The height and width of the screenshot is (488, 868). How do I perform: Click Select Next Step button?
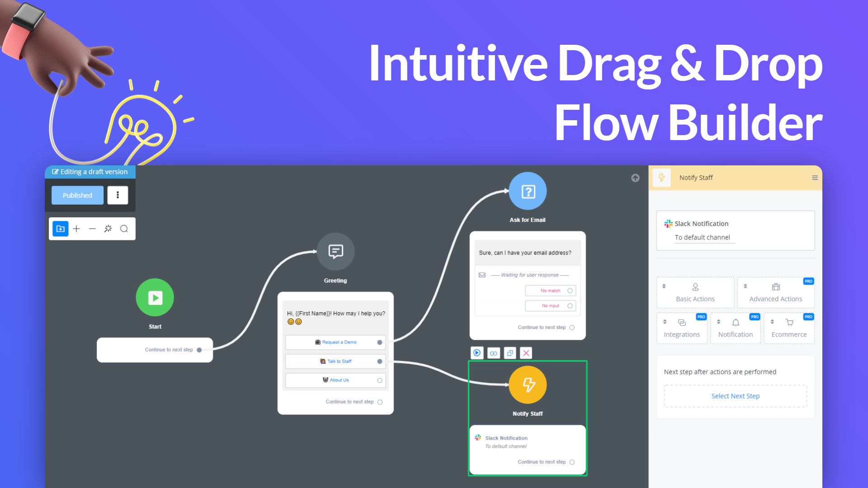point(735,396)
